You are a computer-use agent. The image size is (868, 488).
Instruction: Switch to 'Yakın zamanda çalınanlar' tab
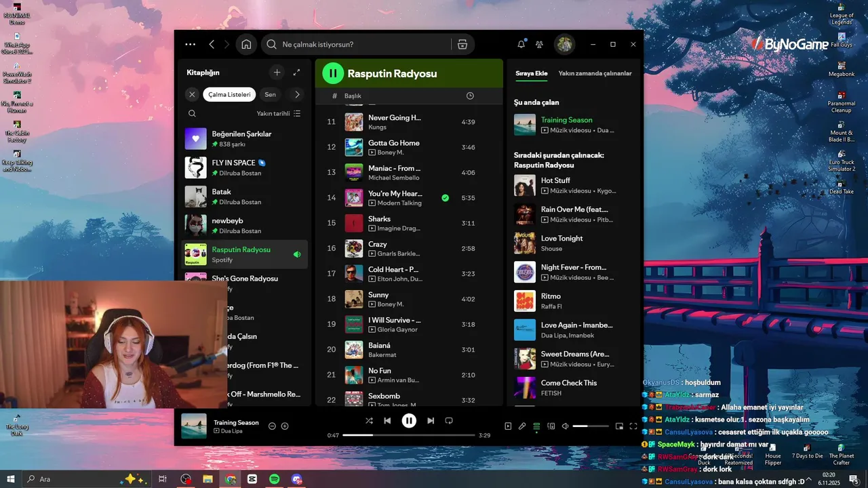pos(595,73)
